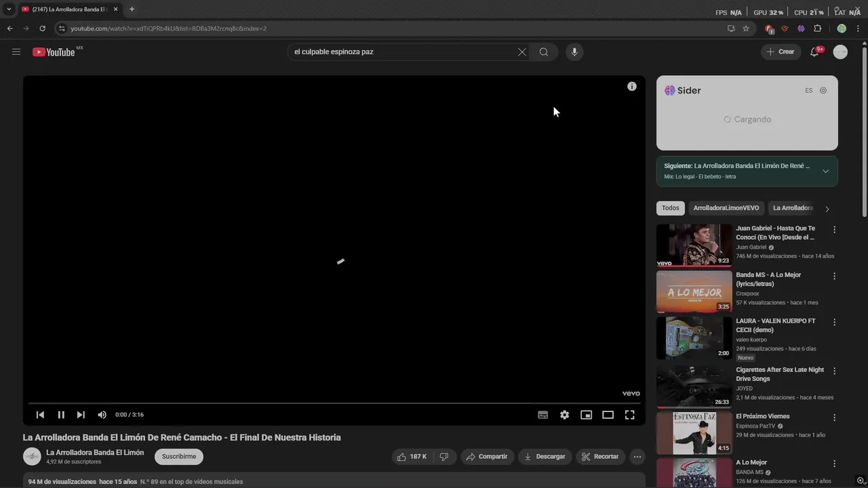Open options for El Próximo Viernes video
Screen dimensions: 868x488
(835, 417)
